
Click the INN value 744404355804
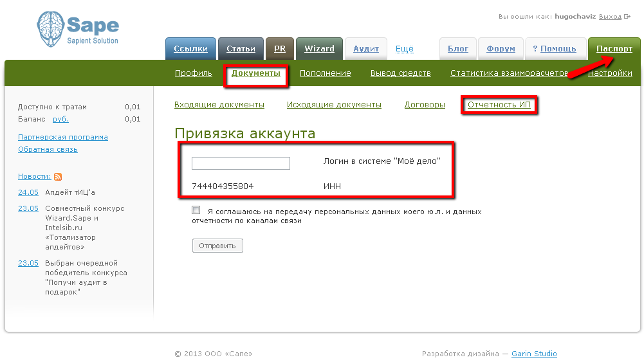[x=223, y=186]
